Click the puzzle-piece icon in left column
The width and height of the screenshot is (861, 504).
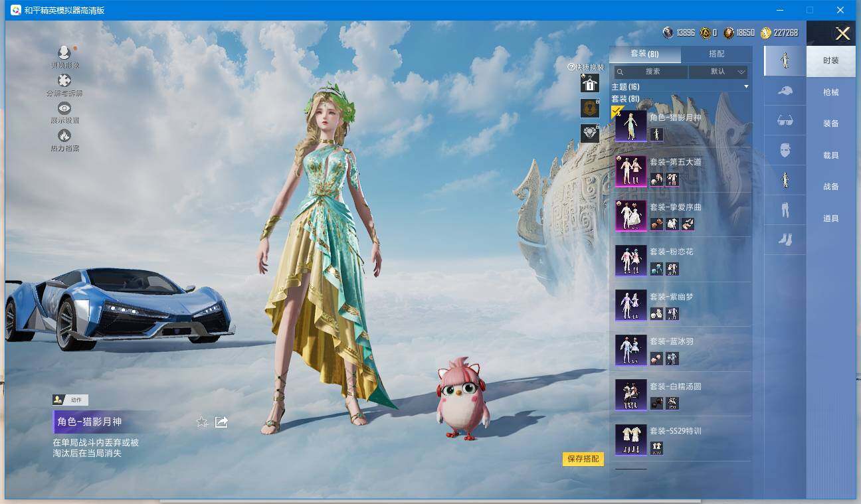[64, 80]
